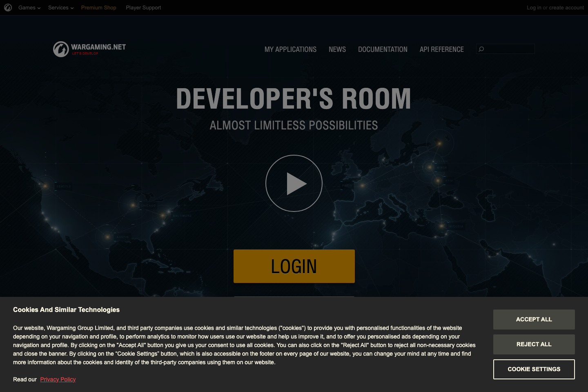
Task: Reject all non-necessary cookies
Action: pos(534,344)
